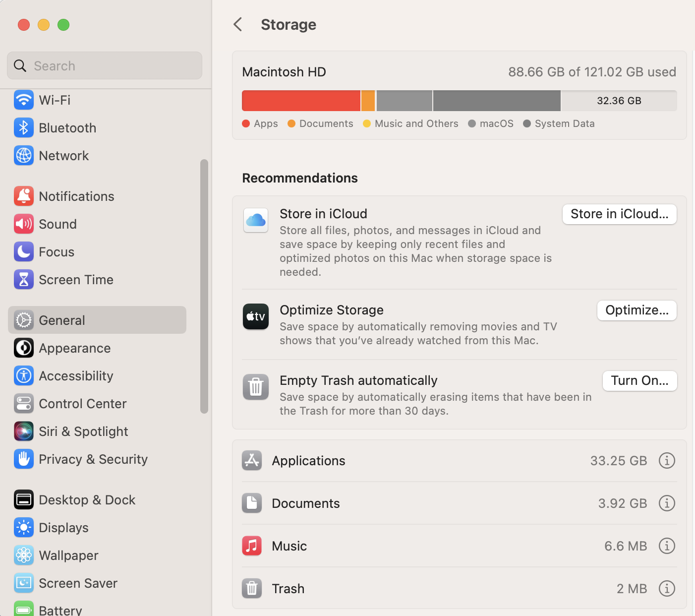Turn on Empty Trash automatically

click(x=639, y=381)
